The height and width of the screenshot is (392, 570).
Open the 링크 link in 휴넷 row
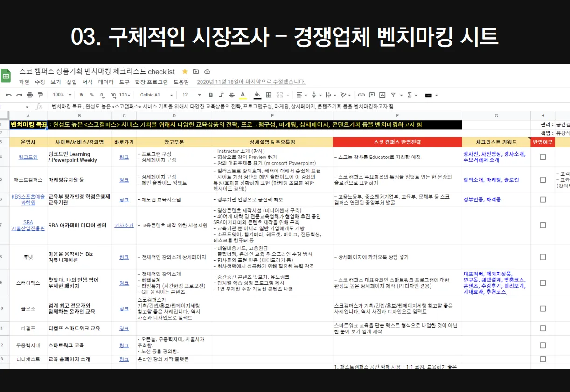[x=124, y=257]
